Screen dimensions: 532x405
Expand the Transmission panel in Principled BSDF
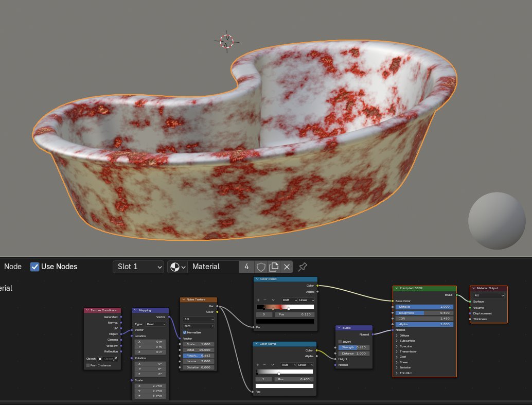(397, 351)
